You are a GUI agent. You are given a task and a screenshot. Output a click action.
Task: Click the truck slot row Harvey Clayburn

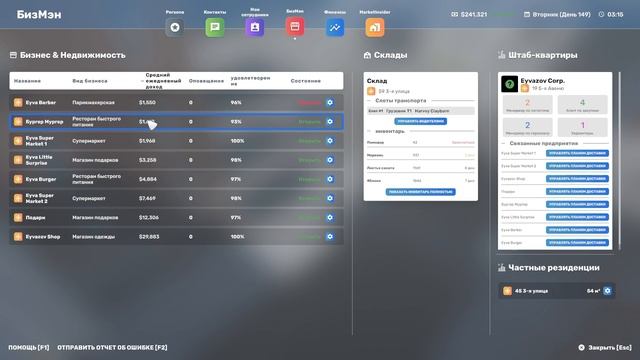point(420,111)
